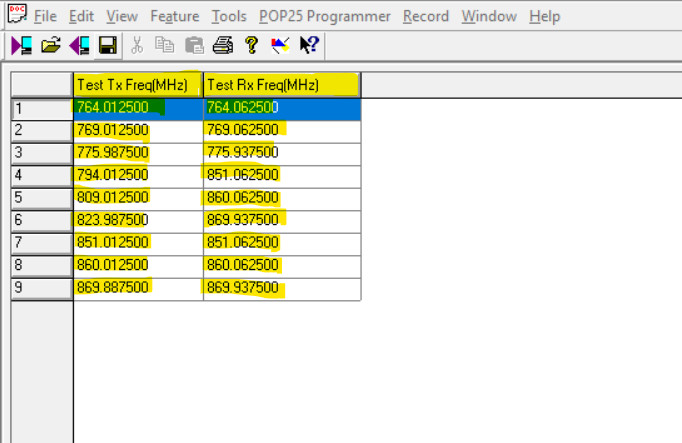Select row header 2
The image size is (682, 443).
tap(42, 131)
